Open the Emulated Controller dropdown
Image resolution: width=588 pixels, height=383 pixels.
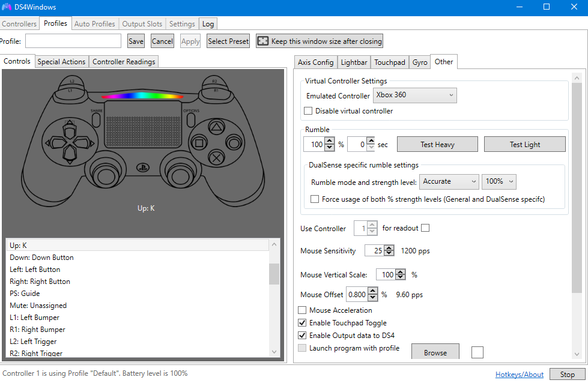[414, 95]
